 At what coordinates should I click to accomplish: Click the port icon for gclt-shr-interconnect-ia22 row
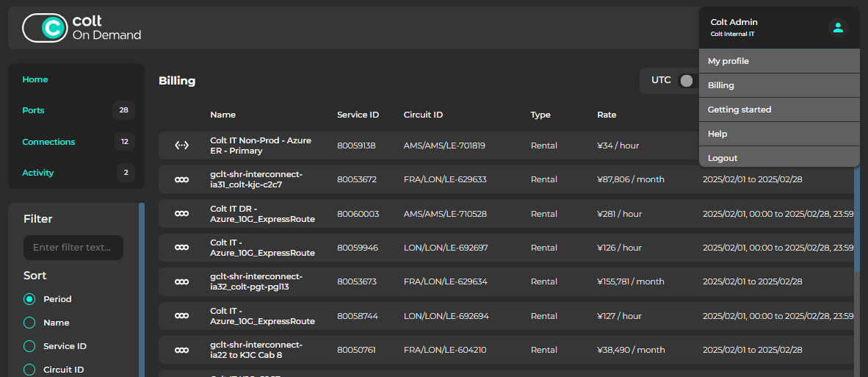click(x=181, y=350)
